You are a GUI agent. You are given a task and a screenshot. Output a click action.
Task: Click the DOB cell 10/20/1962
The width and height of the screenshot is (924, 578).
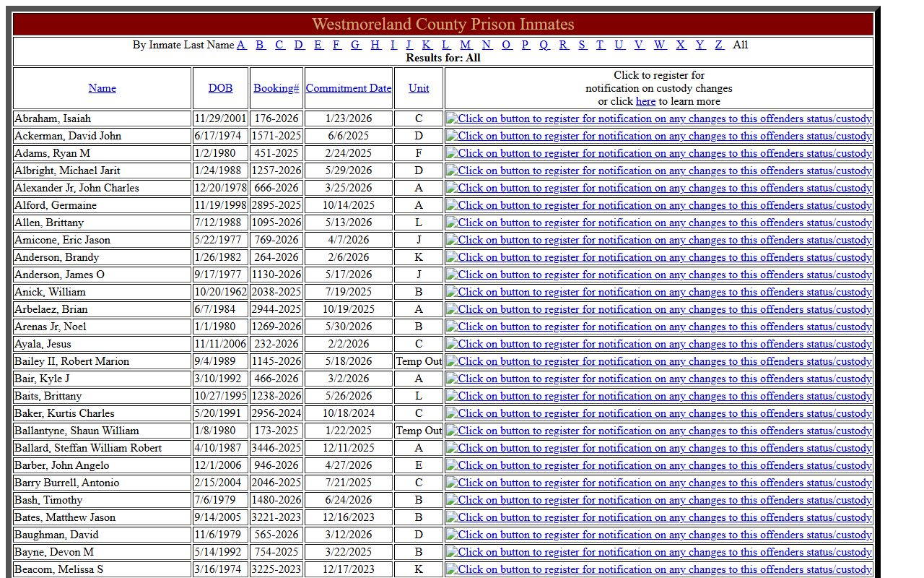pos(220,292)
